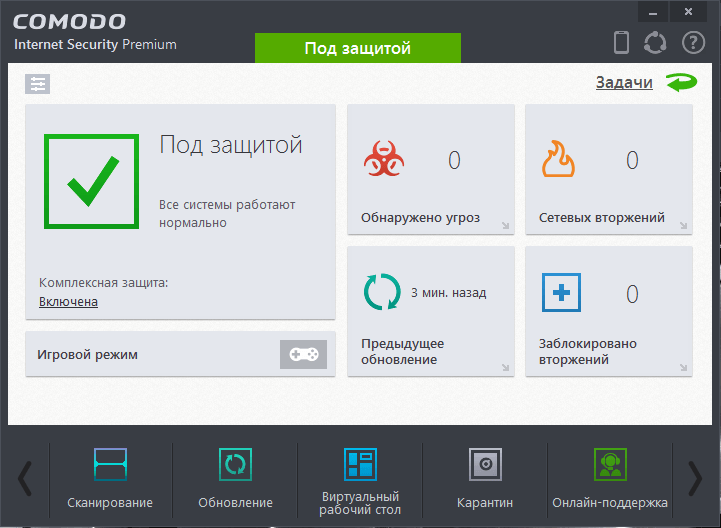Screen dimensions: 721x528
Task: Click the threats count 0 beside the biohazard icon
Action: 454,160
